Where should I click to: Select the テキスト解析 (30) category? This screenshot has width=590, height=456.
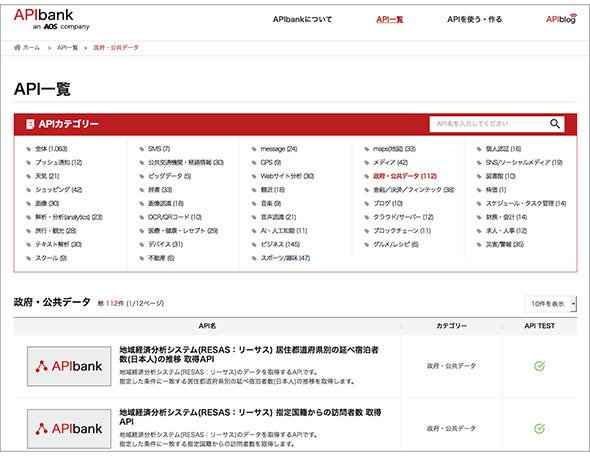pyautogui.click(x=58, y=244)
